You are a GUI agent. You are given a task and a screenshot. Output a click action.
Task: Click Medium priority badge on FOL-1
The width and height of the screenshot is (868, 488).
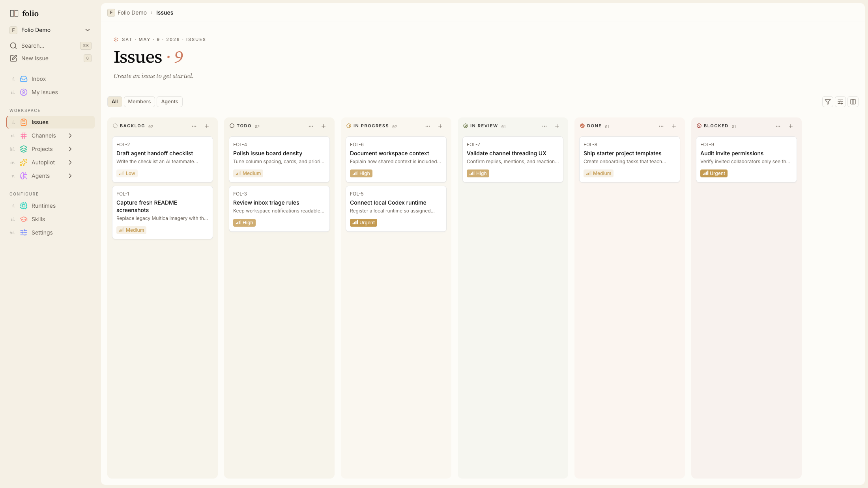(x=131, y=230)
